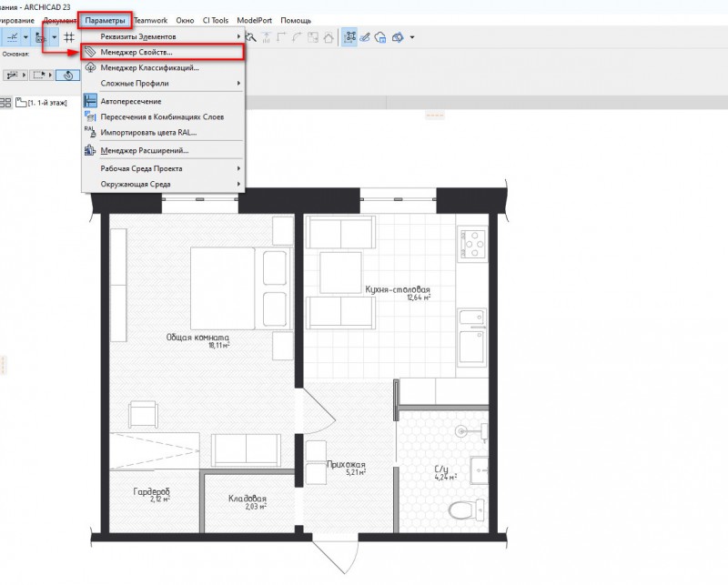The height and width of the screenshot is (585, 728).
Task: Click the grayed home-shaped toolbar icon
Action: (x=329, y=37)
